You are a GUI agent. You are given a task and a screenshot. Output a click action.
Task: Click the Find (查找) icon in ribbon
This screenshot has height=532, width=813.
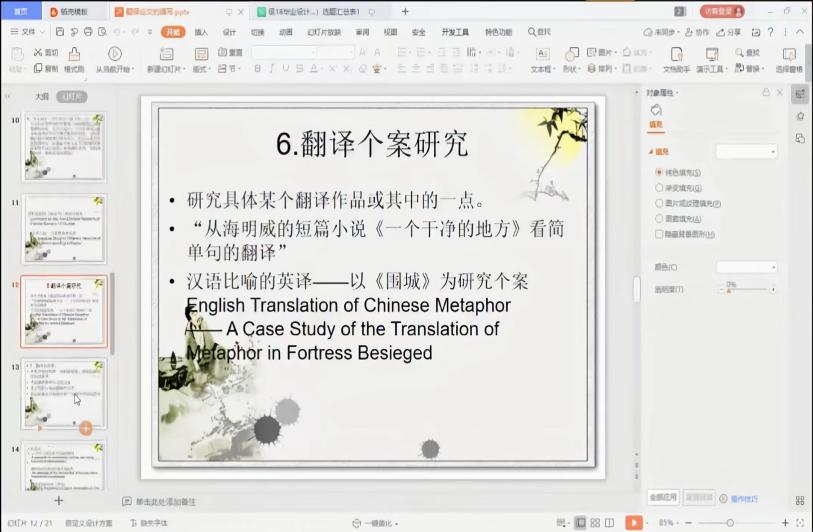point(752,52)
